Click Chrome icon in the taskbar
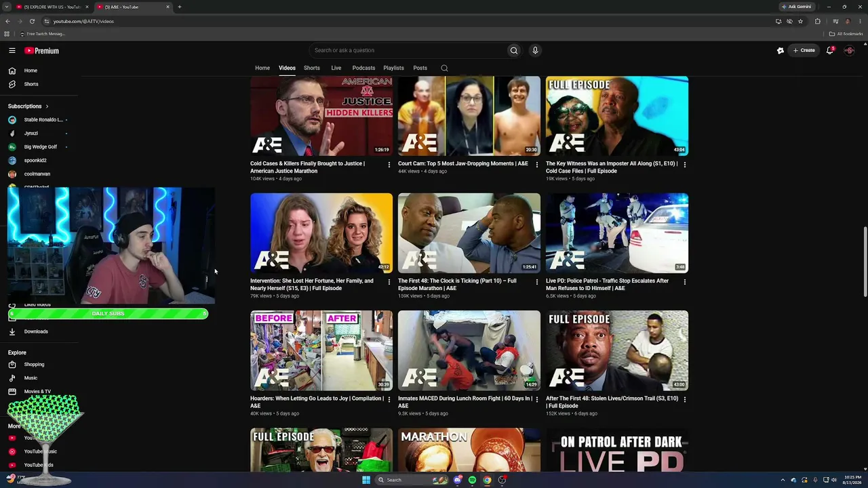 click(x=487, y=480)
